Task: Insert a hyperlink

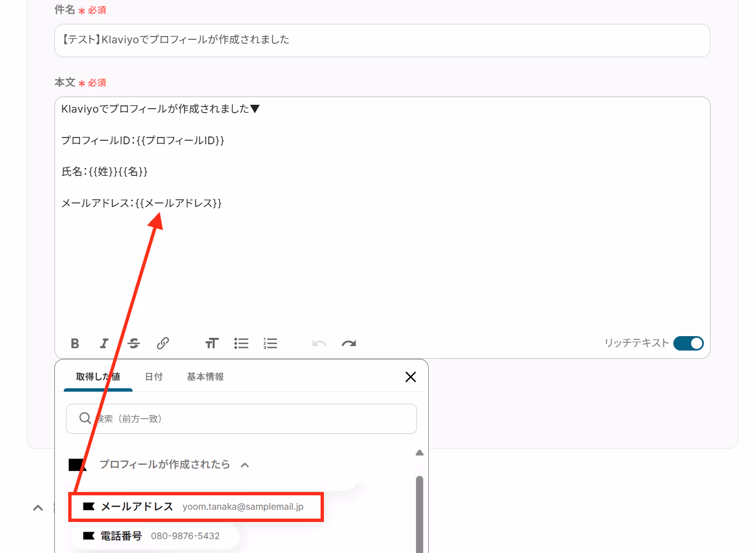Action: pos(163,343)
